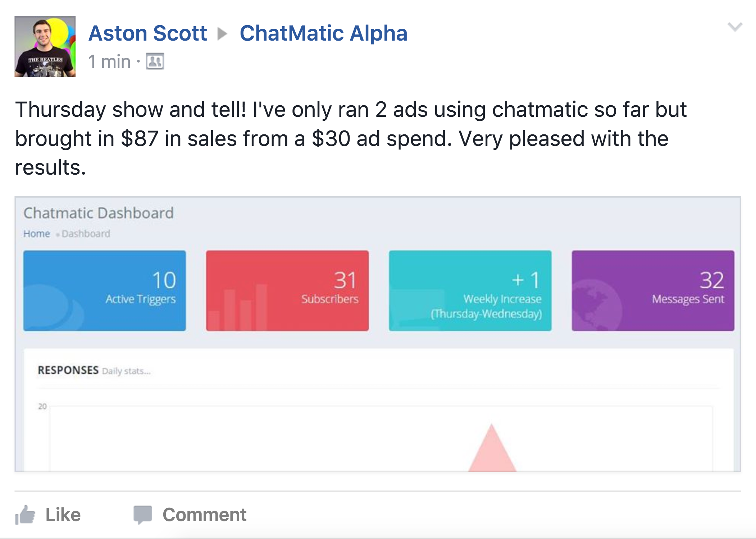Click the arrow between author and group
The image size is (756, 539).
[x=223, y=34]
